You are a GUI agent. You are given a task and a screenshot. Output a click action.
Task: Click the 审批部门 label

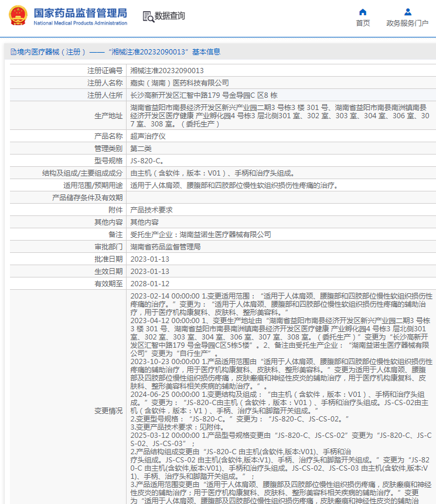click(x=108, y=247)
